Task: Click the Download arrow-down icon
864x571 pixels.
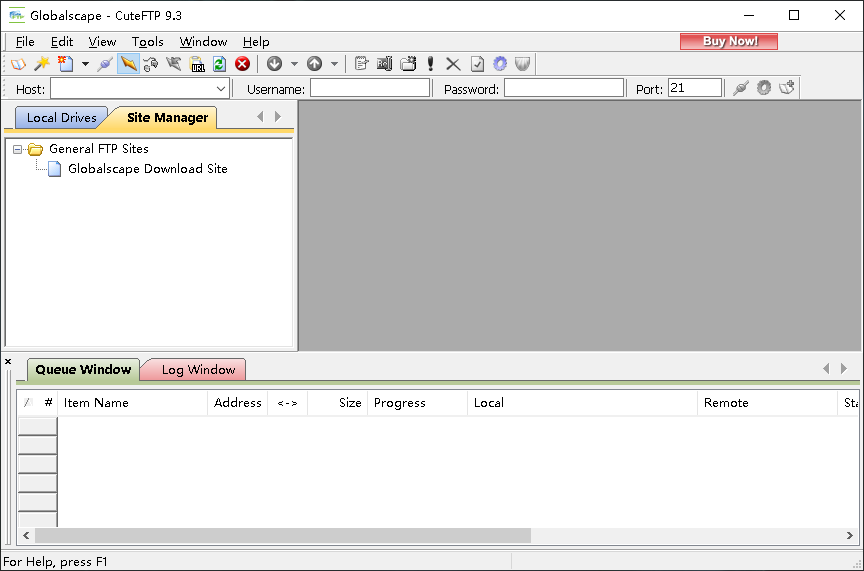Action: (x=274, y=64)
